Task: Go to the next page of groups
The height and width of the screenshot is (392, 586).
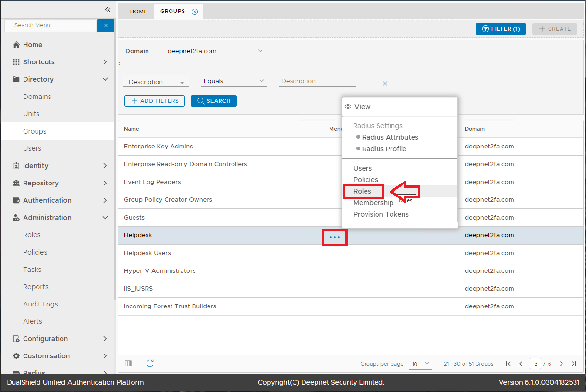Action: click(x=561, y=364)
